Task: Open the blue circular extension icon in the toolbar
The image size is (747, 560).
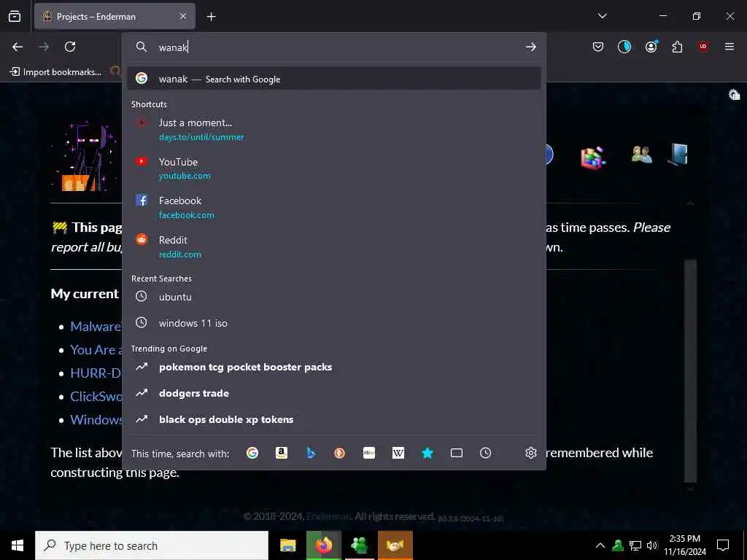Action: 624,47
